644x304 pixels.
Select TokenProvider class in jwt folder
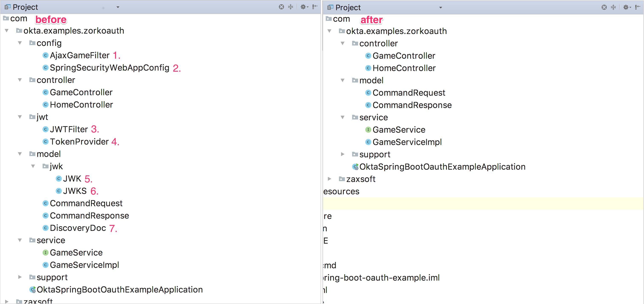click(79, 142)
